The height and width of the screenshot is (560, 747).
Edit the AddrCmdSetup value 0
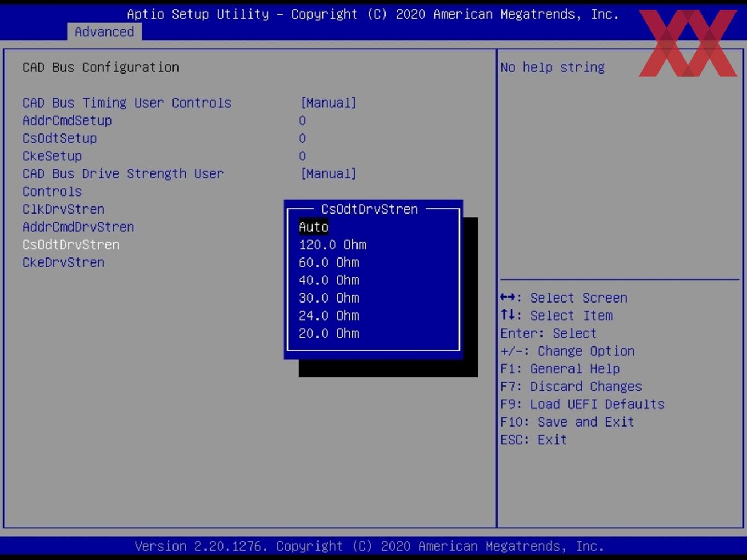303,120
